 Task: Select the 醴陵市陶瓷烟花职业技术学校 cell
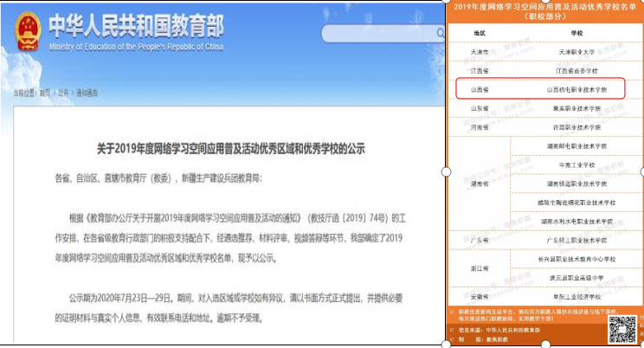[x=576, y=203]
